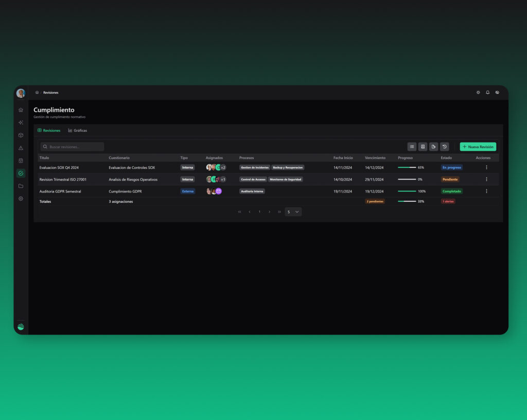Open the home icon in the sidebar

click(21, 110)
